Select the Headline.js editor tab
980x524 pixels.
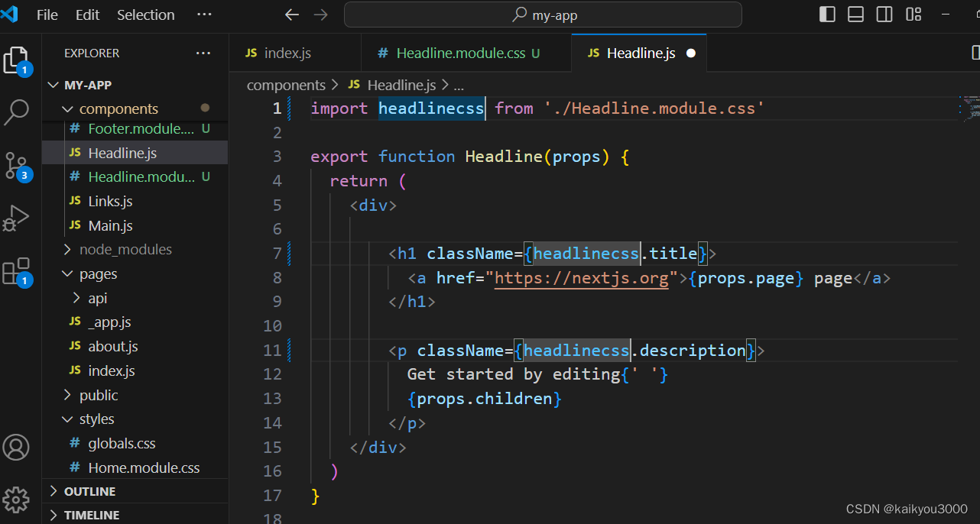tap(639, 53)
